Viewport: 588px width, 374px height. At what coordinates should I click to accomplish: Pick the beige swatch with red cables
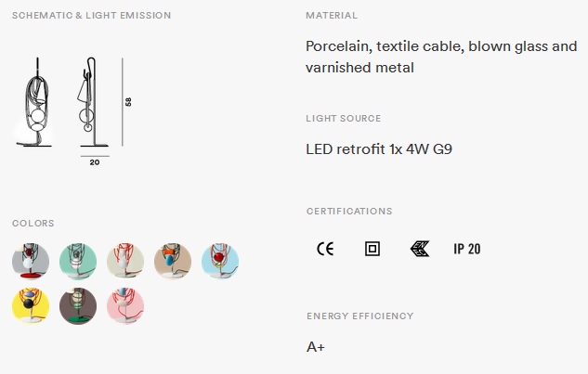tap(125, 262)
